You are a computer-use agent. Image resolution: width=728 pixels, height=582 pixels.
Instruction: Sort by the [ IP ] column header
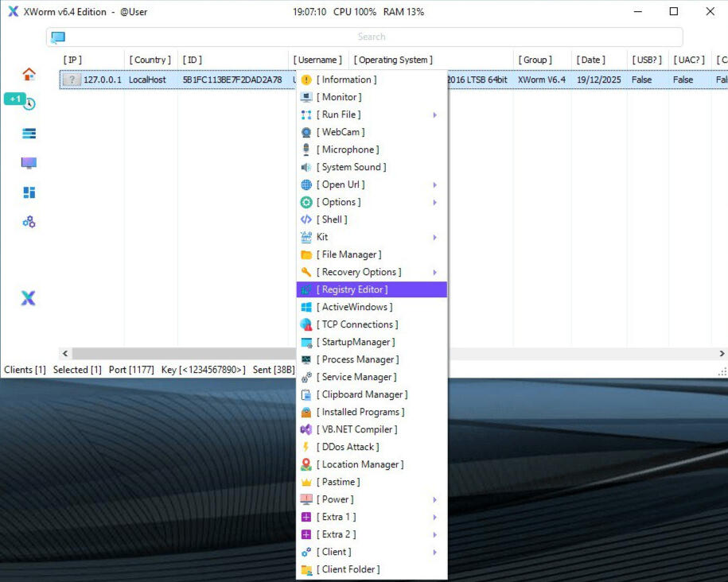click(x=72, y=60)
